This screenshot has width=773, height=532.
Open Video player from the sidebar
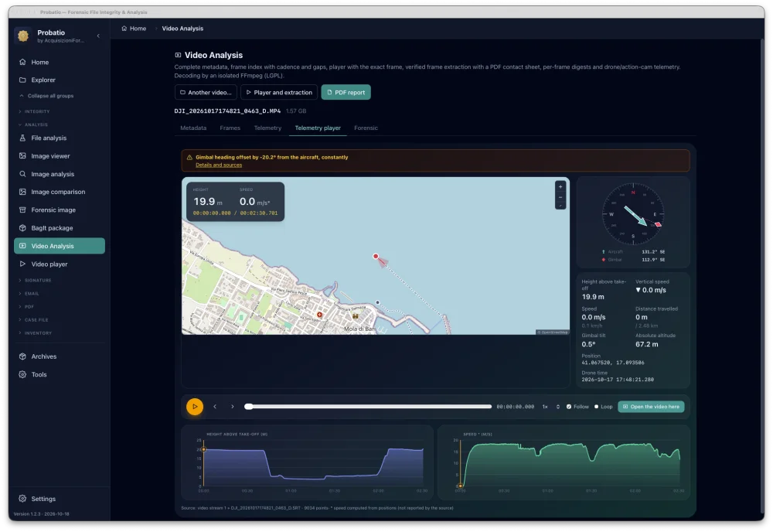click(x=60, y=264)
